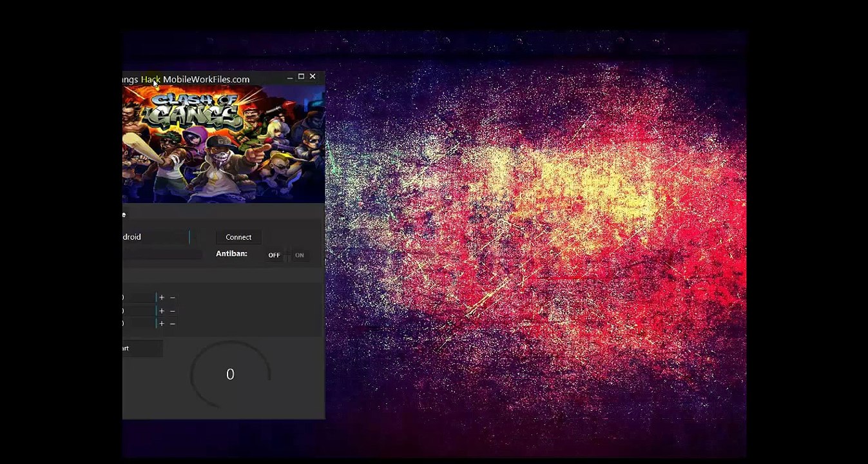Switch the Antiban toggle to ON
The image size is (868, 464).
click(x=299, y=255)
